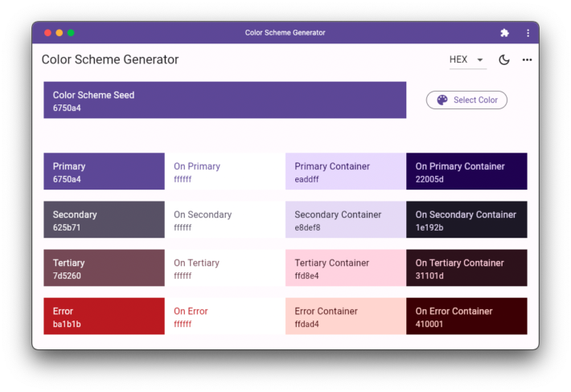
Task: Click the Select Color button
Action: [466, 100]
